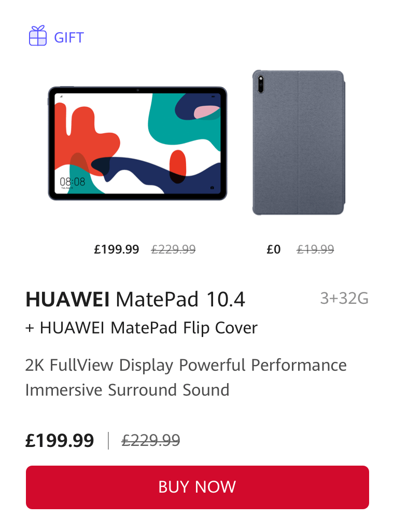This screenshot has height=532, width=394.
Task: Click the £0 flip cover price
Action: point(274,249)
